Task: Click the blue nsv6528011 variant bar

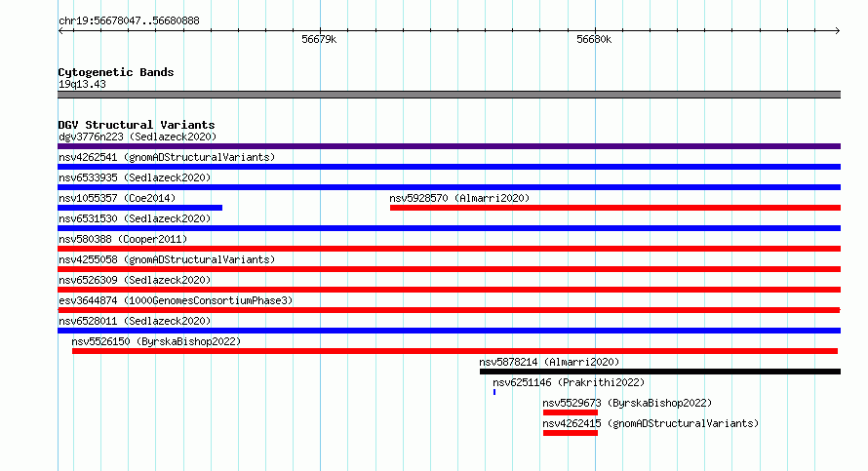Action: click(449, 331)
